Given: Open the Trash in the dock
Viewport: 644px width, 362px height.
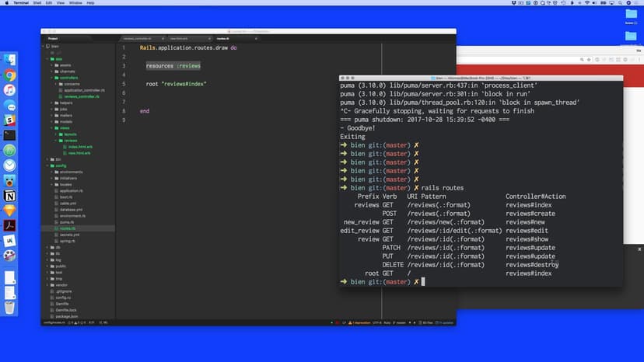Looking at the screenshot, I should point(9,308).
